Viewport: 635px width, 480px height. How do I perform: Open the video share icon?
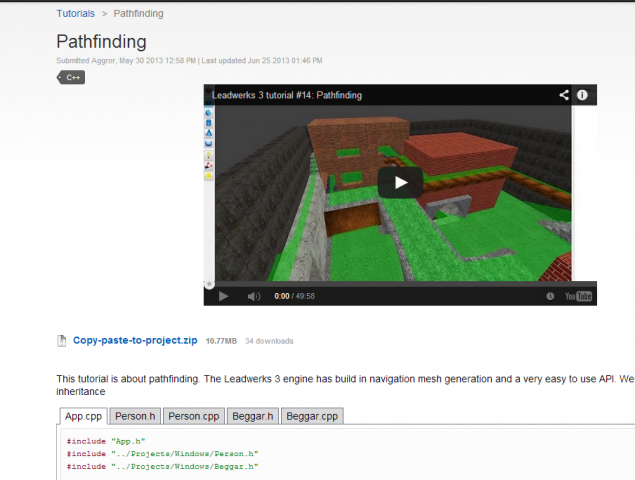point(564,95)
